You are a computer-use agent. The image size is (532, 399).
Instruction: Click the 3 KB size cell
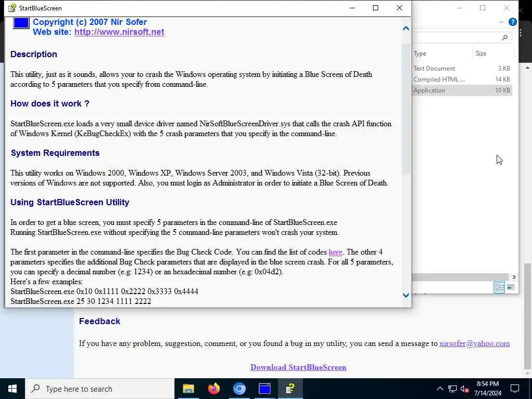[x=504, y=69]
